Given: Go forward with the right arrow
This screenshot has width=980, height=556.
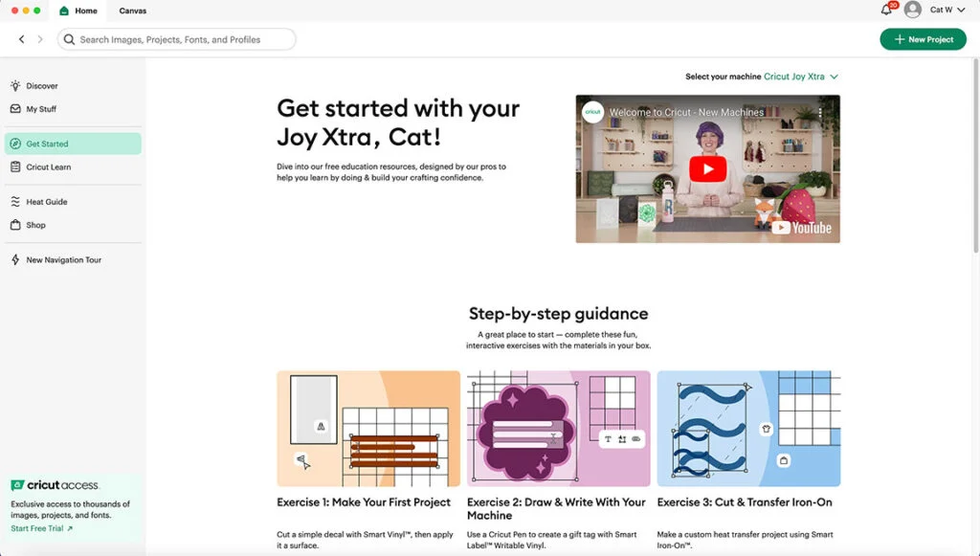Looking at the screenshot, I should pyautogui.click(x=40, y=39).
